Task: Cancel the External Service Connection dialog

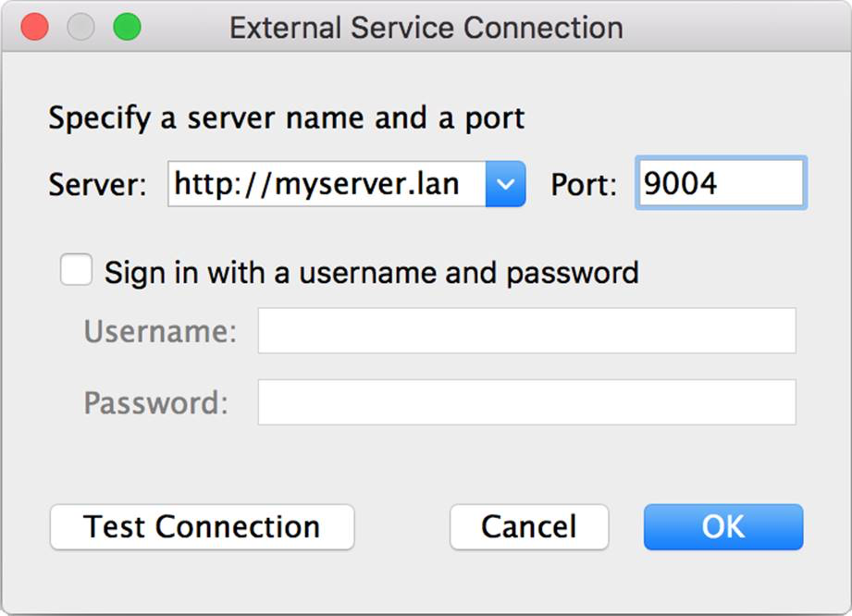Action: coord(529,527)
